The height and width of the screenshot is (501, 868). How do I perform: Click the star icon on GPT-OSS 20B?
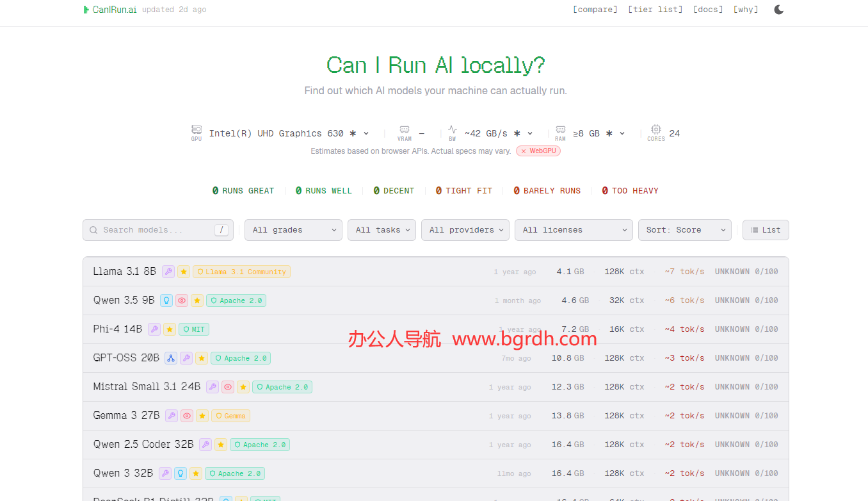(202, 358)
